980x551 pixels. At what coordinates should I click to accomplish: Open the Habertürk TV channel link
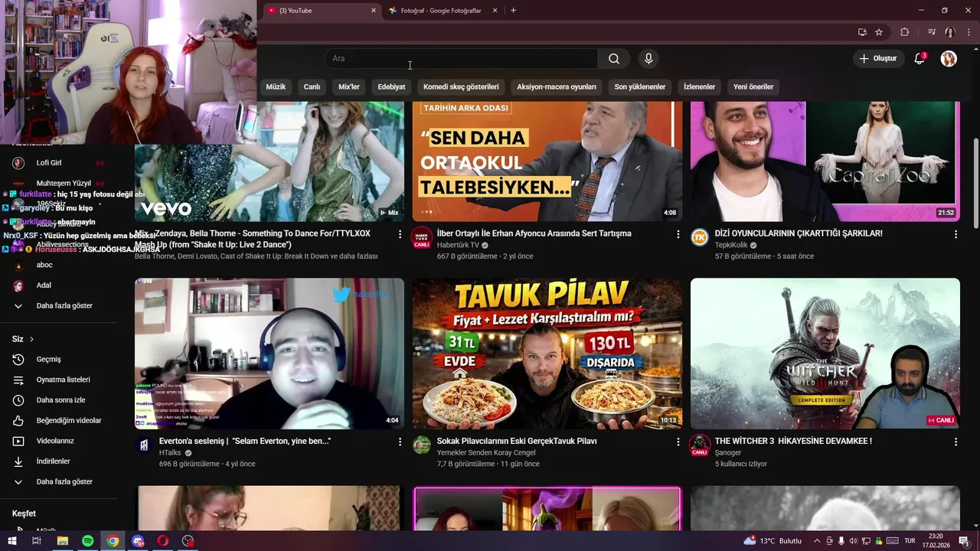(458, 246)
